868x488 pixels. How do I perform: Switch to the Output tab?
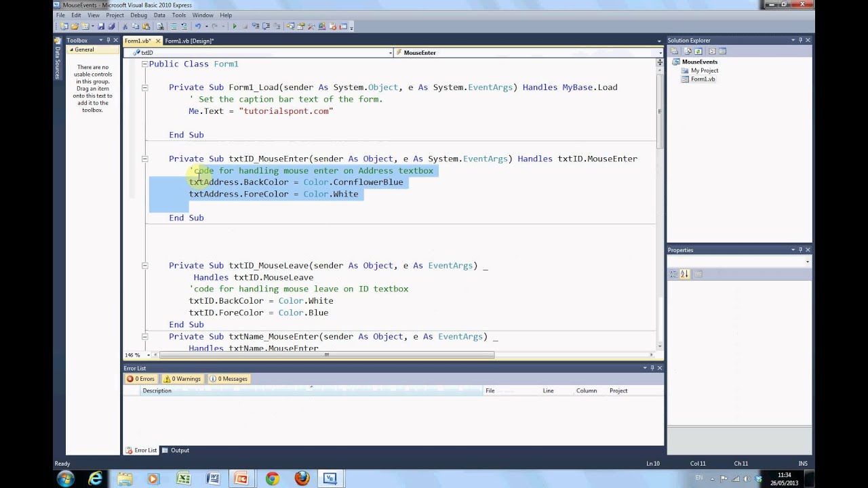176,450
